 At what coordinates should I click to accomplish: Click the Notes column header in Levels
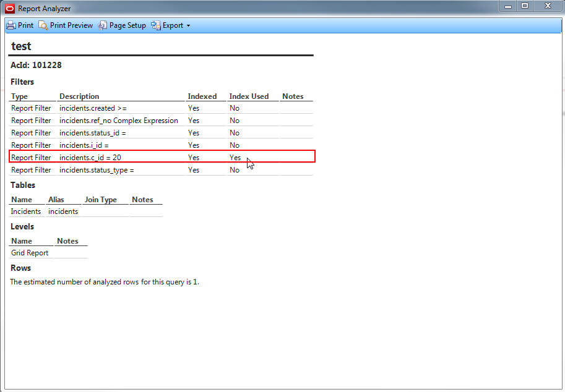coord(67,241)
